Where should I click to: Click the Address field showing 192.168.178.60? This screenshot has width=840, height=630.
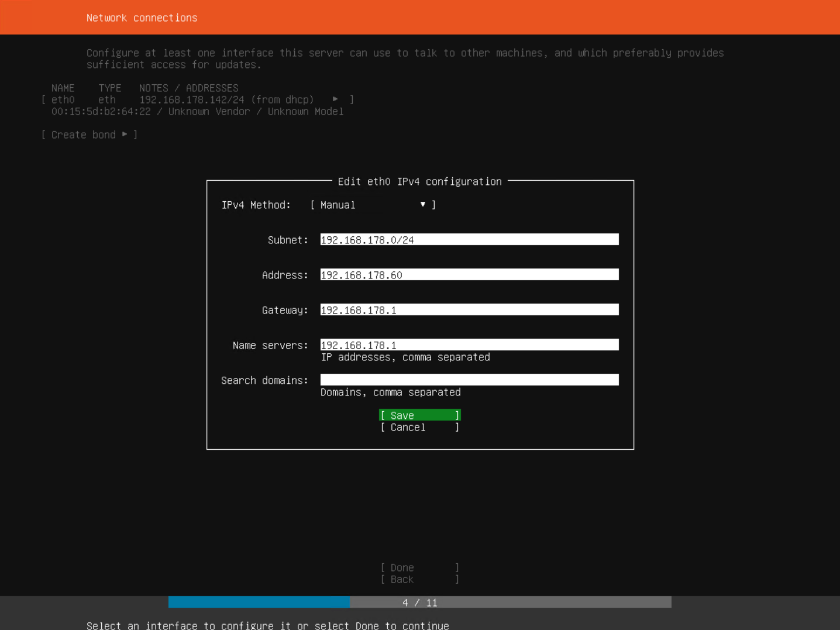click(x=468, y=274)
